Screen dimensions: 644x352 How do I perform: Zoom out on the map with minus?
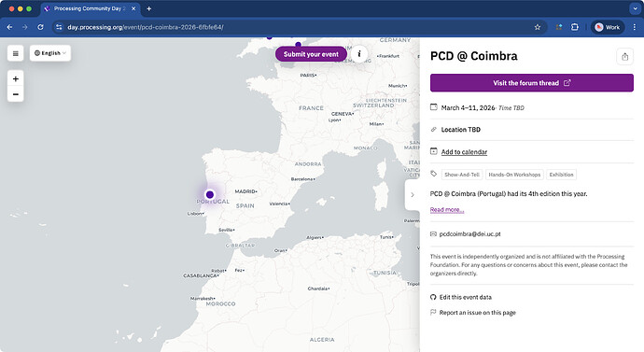(x=16, y=94)
